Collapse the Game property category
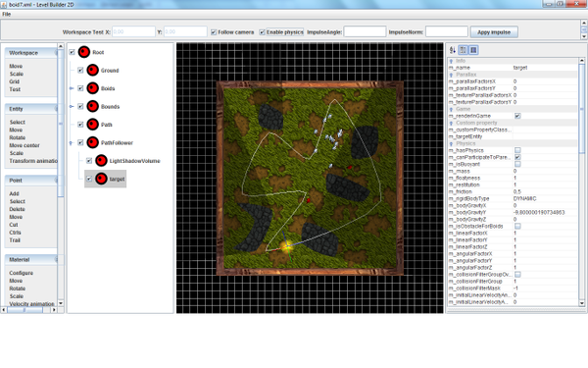 (451, 109)
